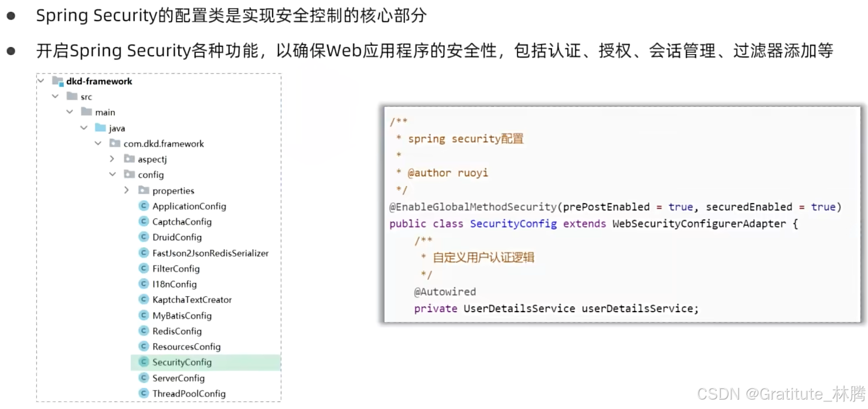
Task: Click the 'spring security配置' comment line
Action: [465, 139]
